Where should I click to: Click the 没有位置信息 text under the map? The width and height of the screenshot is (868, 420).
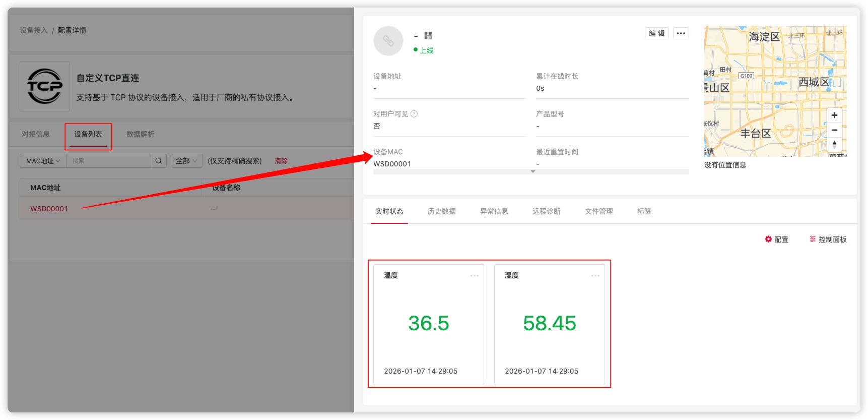click(x=725, y=165)
